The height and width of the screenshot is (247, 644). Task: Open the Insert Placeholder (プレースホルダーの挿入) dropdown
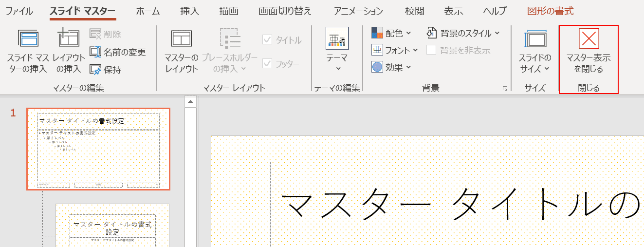230,51
